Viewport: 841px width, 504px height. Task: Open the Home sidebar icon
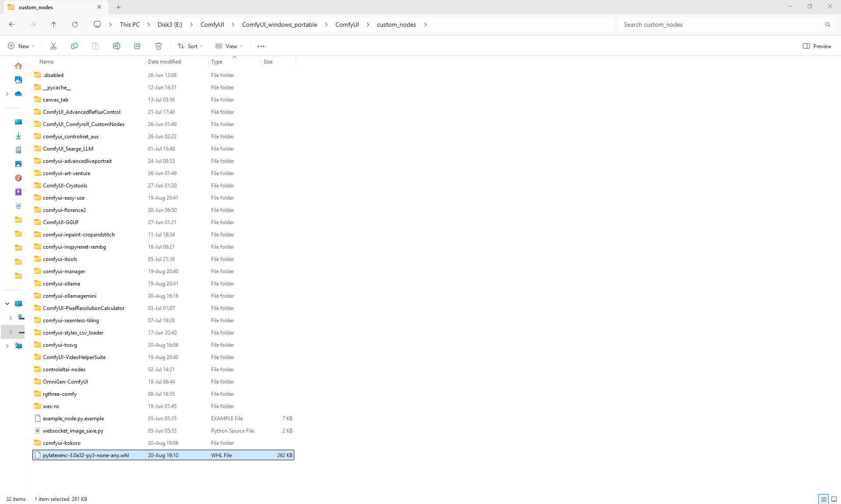18,66
